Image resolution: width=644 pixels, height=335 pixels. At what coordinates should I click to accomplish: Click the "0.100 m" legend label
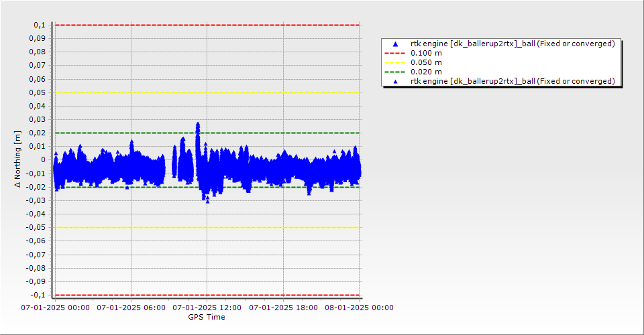click(x=426, y=54)
